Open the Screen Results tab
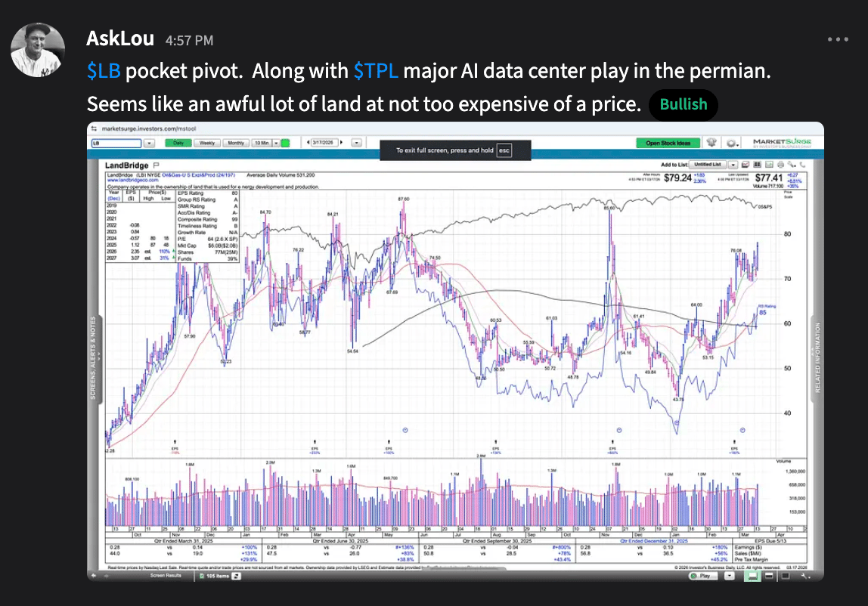This screenshot has width=868, height=606. [166, 576]
